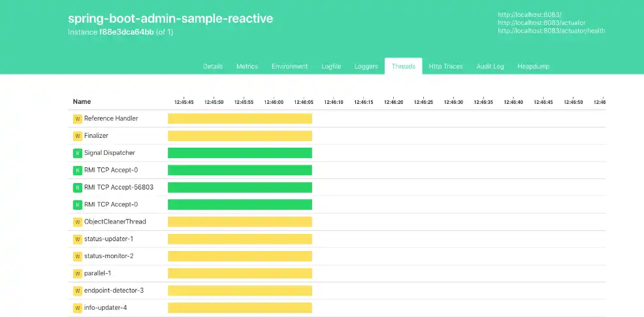
Task: Click the W state badge for Reference Handler
Action: tap(78, 119)
